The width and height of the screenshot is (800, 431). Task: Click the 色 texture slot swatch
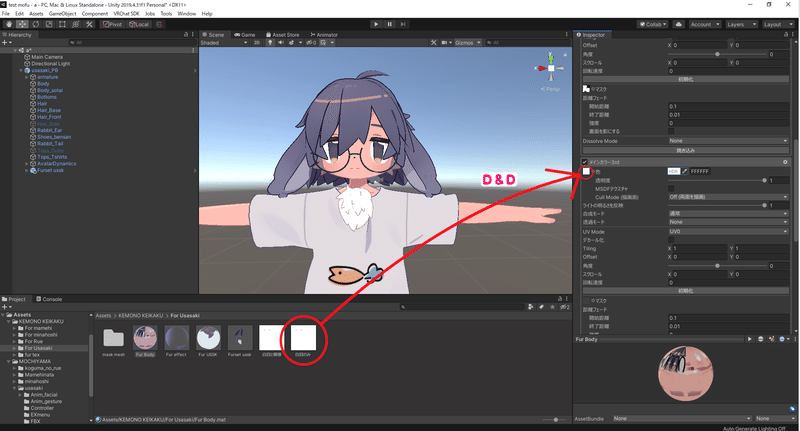(586, 171)
